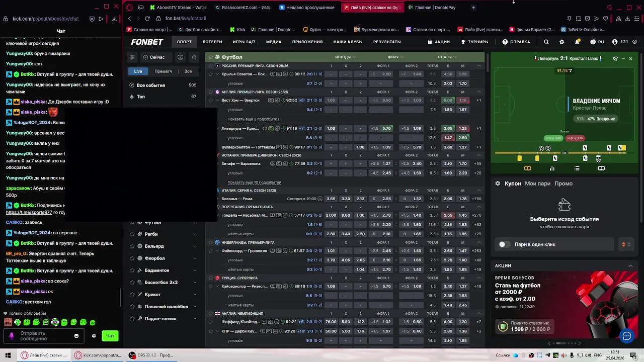Open the Спорт tab in Fonbet menu

pyautogui.click(x=184, y=42)
